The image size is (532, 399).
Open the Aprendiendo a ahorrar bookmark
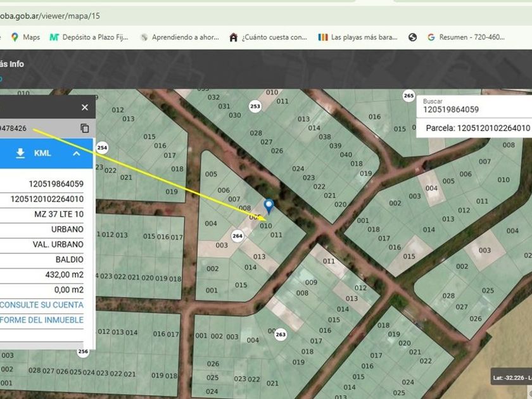(x=180, y=37)
